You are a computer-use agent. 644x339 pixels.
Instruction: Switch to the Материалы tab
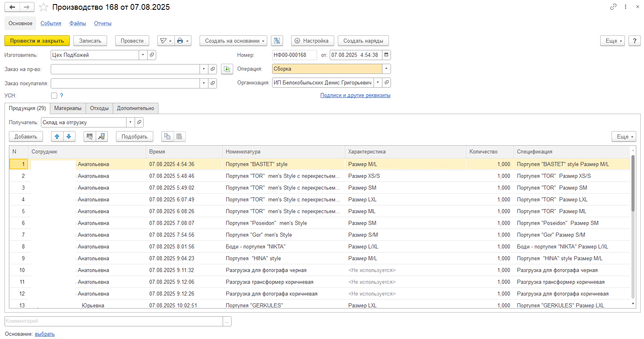pos(68,108)
